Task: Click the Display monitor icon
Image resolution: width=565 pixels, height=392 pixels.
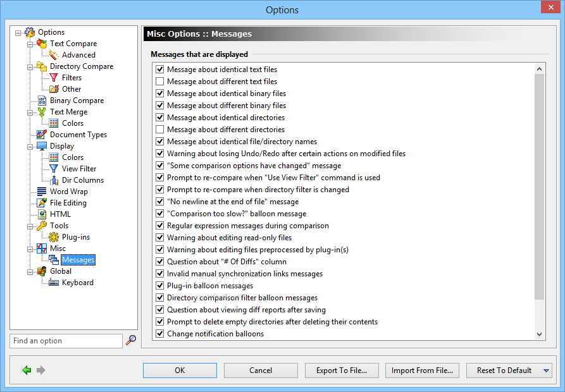Action: [42, 146]
